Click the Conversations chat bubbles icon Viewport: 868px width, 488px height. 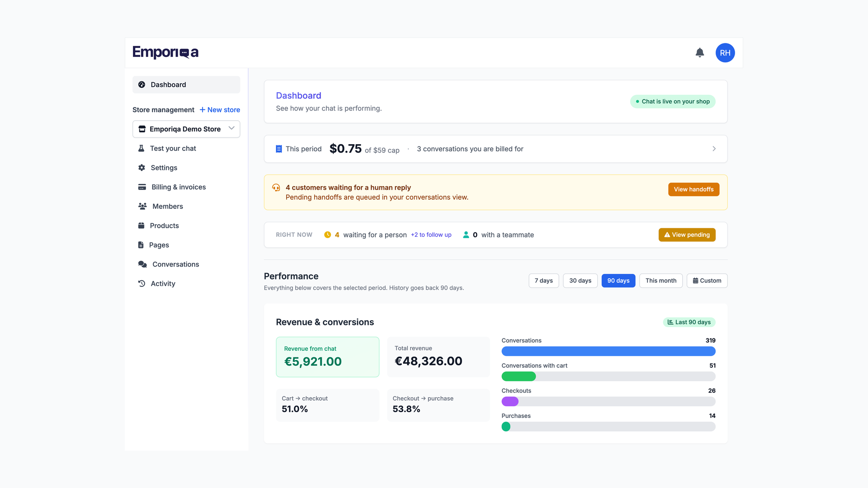click(142, 264)
